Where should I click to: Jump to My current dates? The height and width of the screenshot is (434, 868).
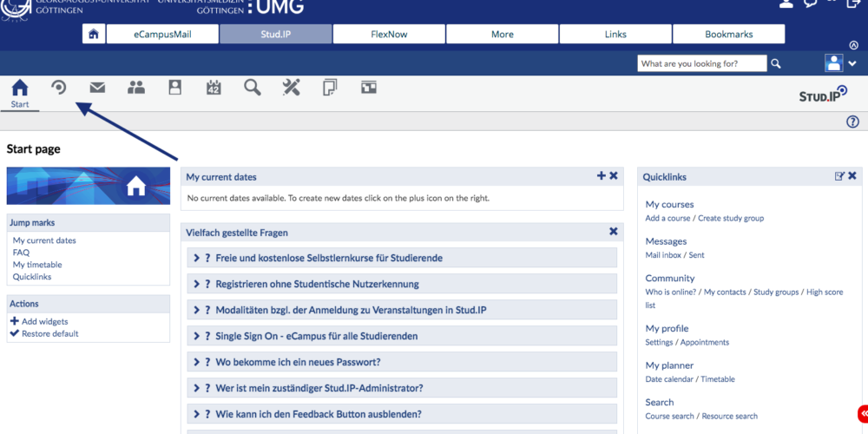44,240
